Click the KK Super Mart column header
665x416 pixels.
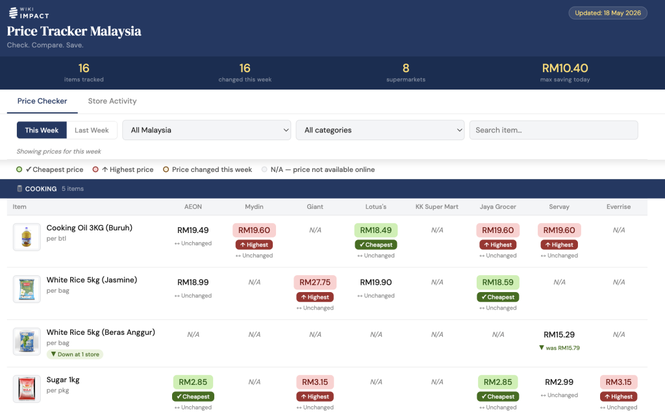(437, 207)
